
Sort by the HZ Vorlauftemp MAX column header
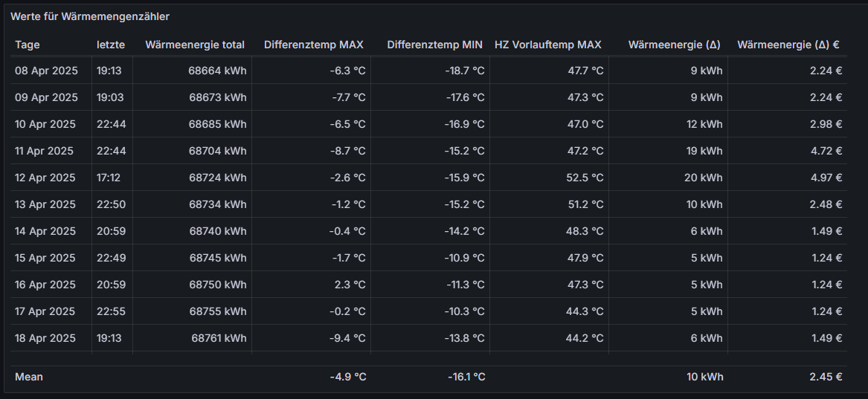548,45
